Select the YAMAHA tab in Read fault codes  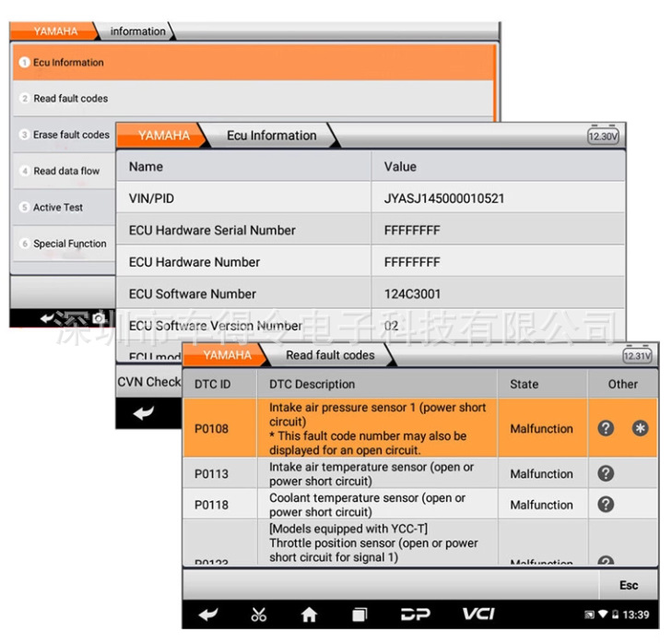[x=227, y=355]
